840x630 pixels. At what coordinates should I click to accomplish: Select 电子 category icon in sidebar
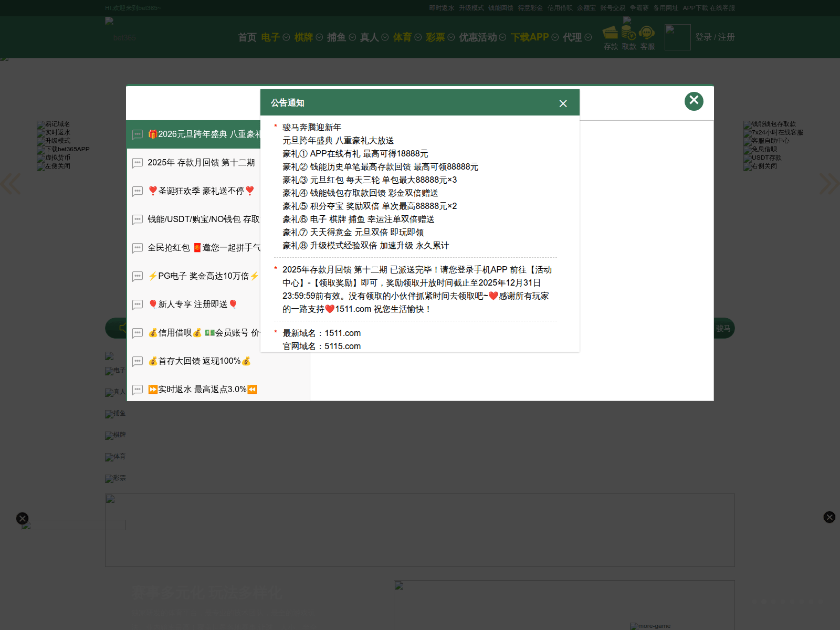coord(115,371)
